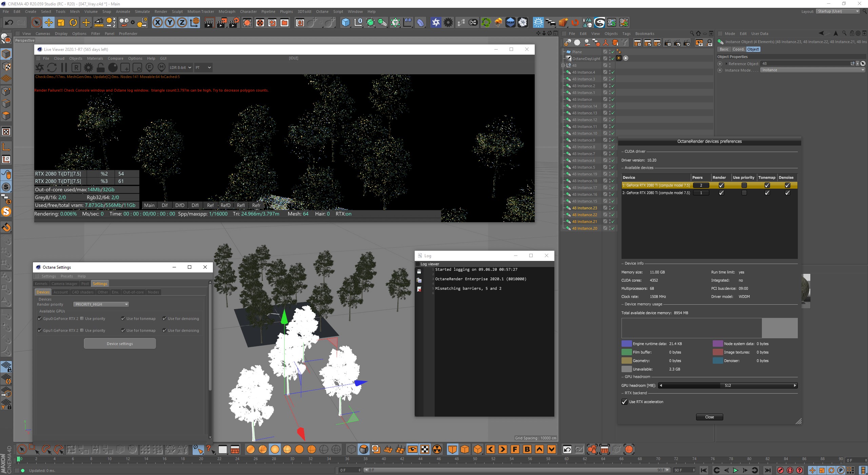The image size is (868, 475).
Task: Open Live Viewer settings gear icon
Action: [x=88, y=68]
